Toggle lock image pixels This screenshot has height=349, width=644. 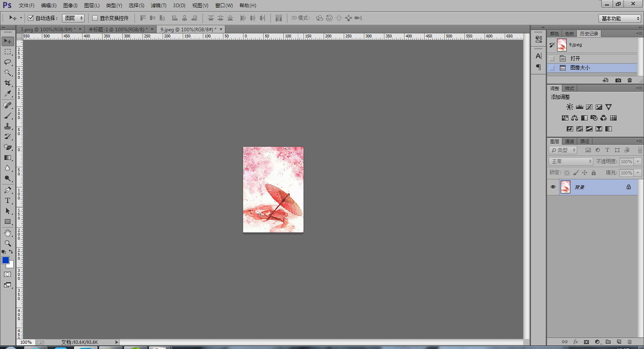coord(576,173)
